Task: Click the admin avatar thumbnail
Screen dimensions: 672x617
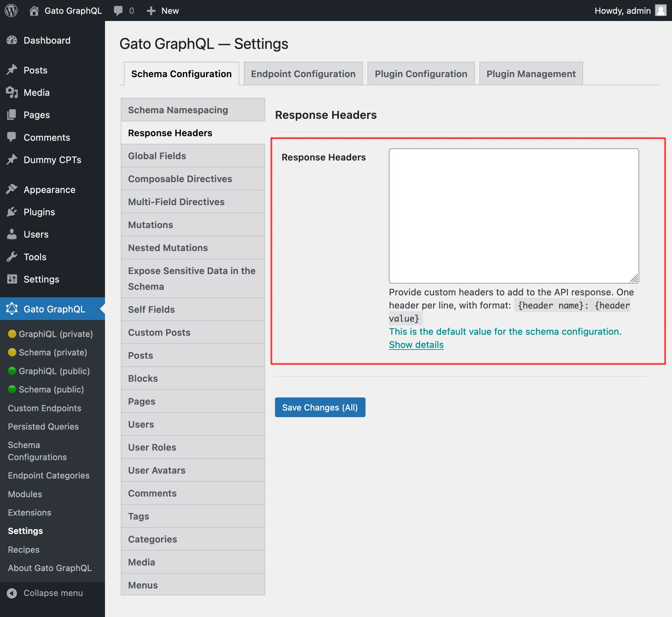Action: point(660,11)
